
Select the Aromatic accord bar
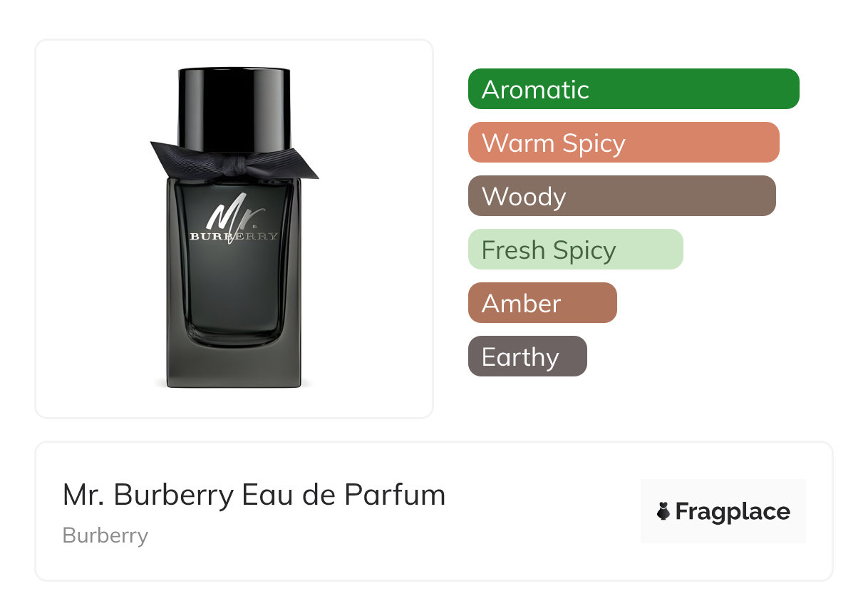tap(634, 89)
